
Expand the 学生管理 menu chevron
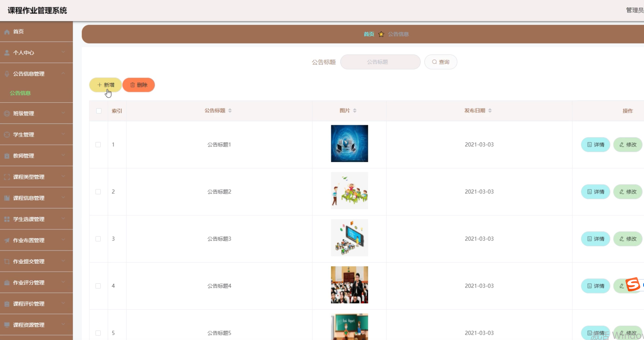pyautogui.click(x=63, y=134)
